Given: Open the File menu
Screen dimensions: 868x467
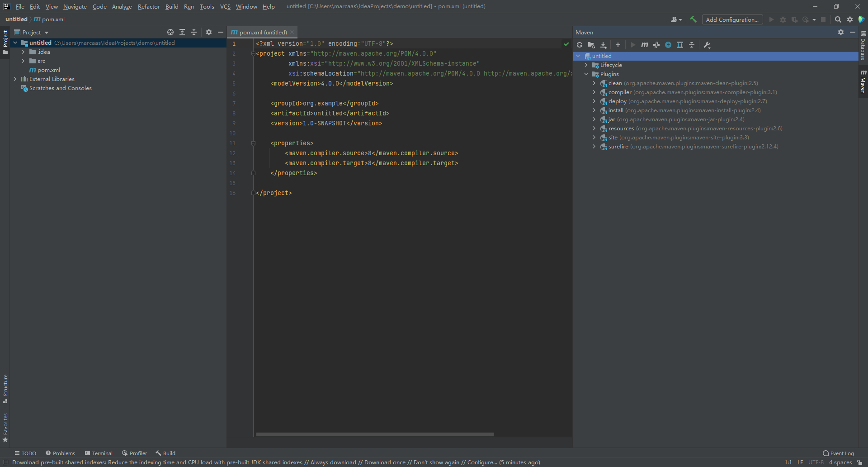Looking at the screenshot, I should click(x=20, y=6).
